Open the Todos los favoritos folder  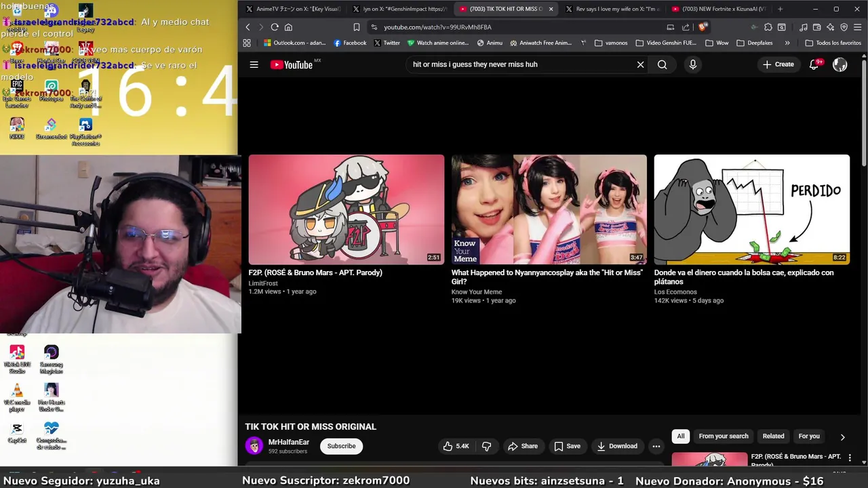[x=833, y=43]
